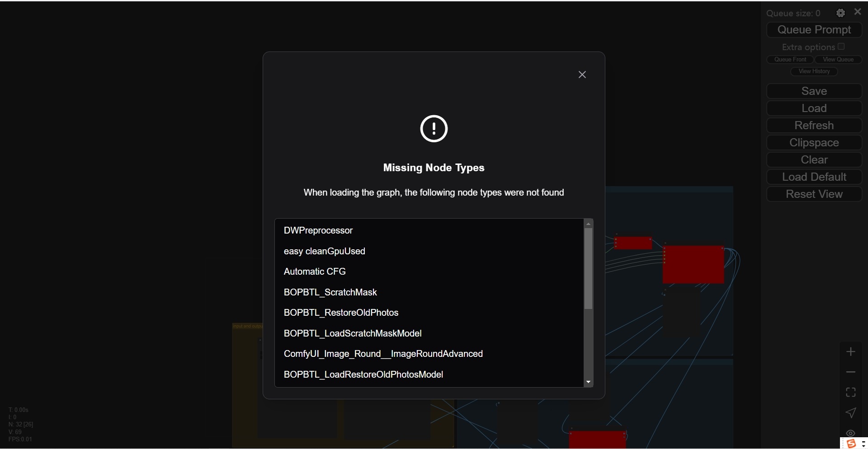The image size is (868, 449).
Task: Click Load Default
Action: (x=814, y=177)
